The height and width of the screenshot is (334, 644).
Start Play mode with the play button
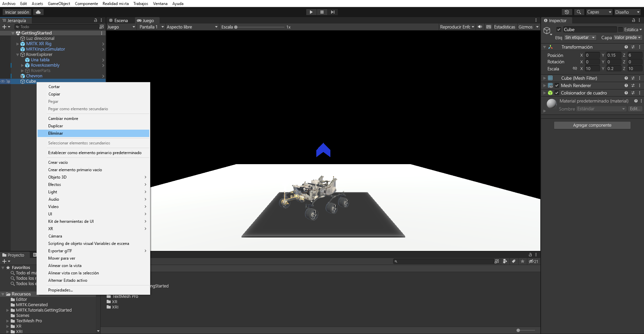click(x=311, y=12)
